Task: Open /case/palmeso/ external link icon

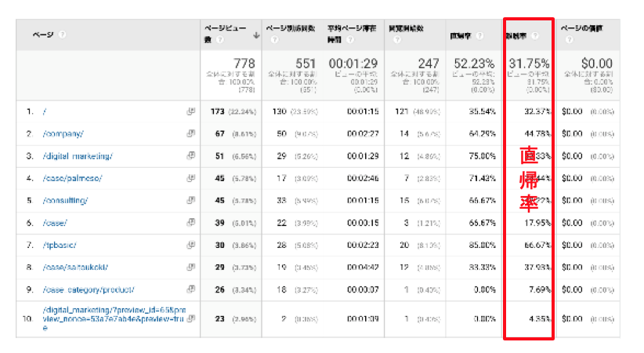Action: (190, 178)
